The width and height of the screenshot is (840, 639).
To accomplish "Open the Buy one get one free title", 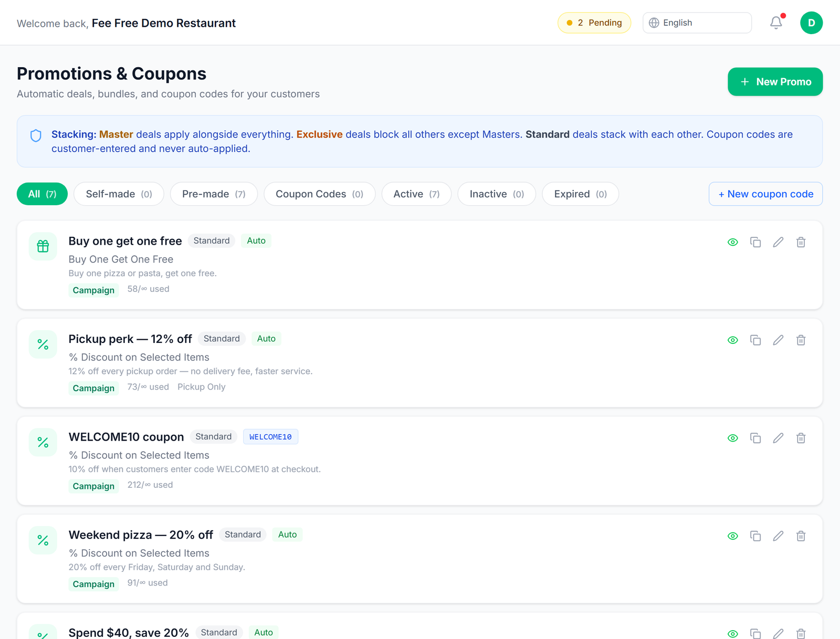I will [x=125, y=241].
